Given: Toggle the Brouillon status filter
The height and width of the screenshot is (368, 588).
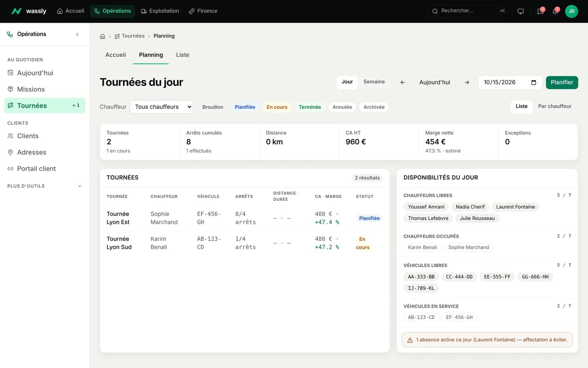Looking at the screenshot, I should click(213, 107).
